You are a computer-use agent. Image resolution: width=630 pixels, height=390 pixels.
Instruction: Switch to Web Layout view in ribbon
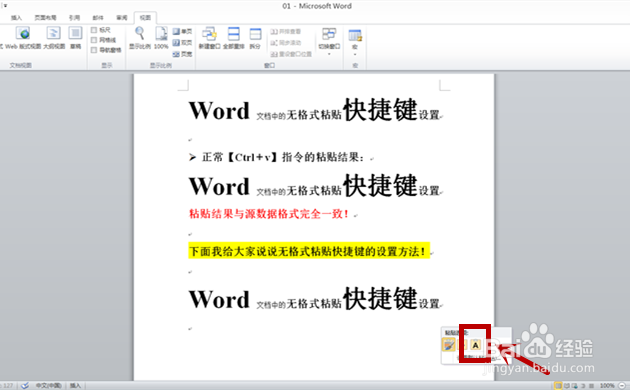click(x=22, y=38)
